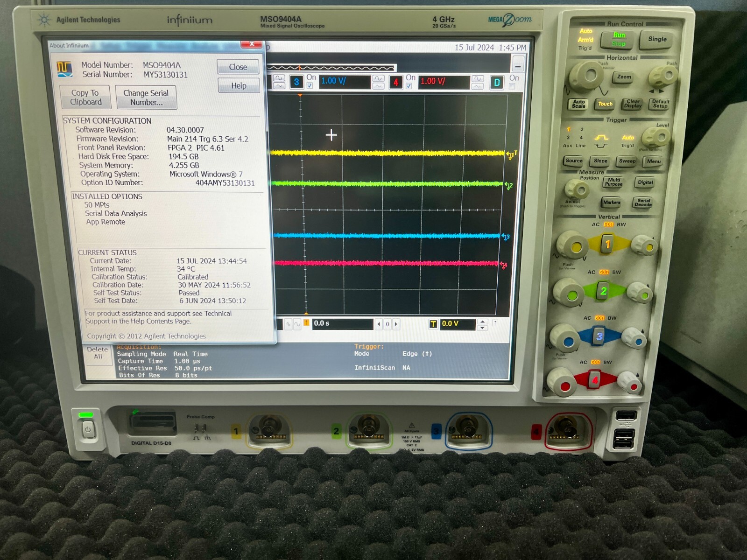Viewport: 747px width, 560px height.
Task: Click the 15 Jul 2024 1:45 PM clock
Action: click(490, 48)
